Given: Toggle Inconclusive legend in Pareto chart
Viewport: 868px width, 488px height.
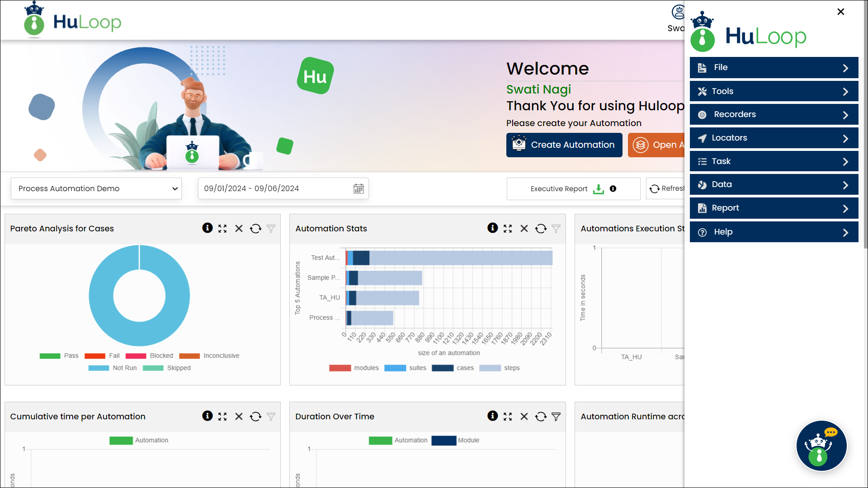Looking at the screenshot, I should (x=209, y=356).
